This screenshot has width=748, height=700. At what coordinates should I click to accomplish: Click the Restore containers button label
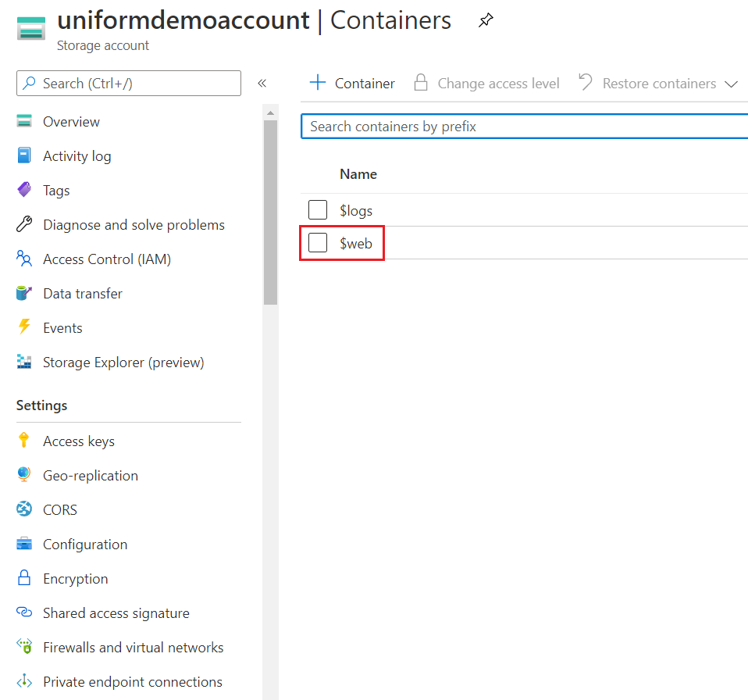659,84
